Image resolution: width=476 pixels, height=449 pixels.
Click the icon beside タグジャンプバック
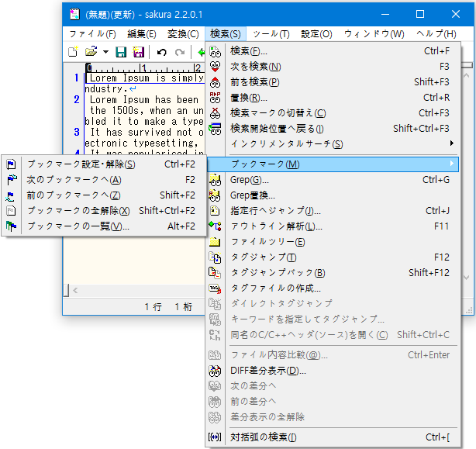[x=216, y=273]
